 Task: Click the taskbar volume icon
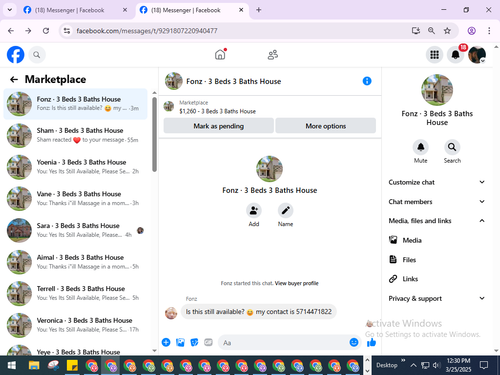coord(436,365)
